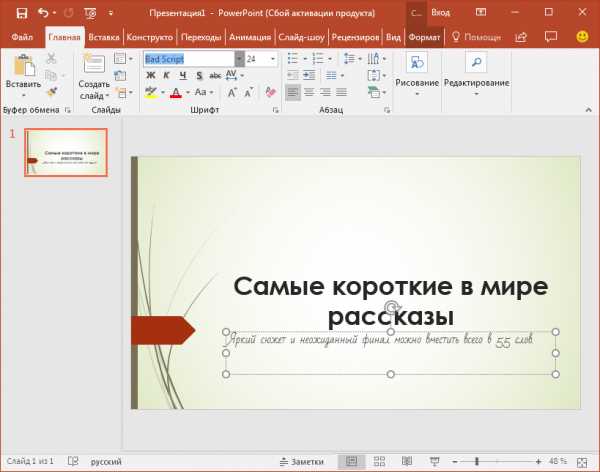Open the Вид tab
600x472 pixels.
tap(393, 37)
